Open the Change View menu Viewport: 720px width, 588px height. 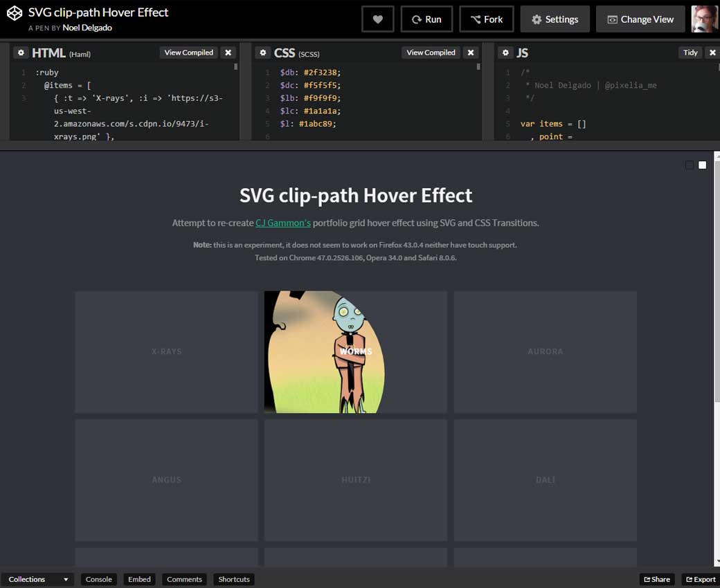tap(640, 19)
